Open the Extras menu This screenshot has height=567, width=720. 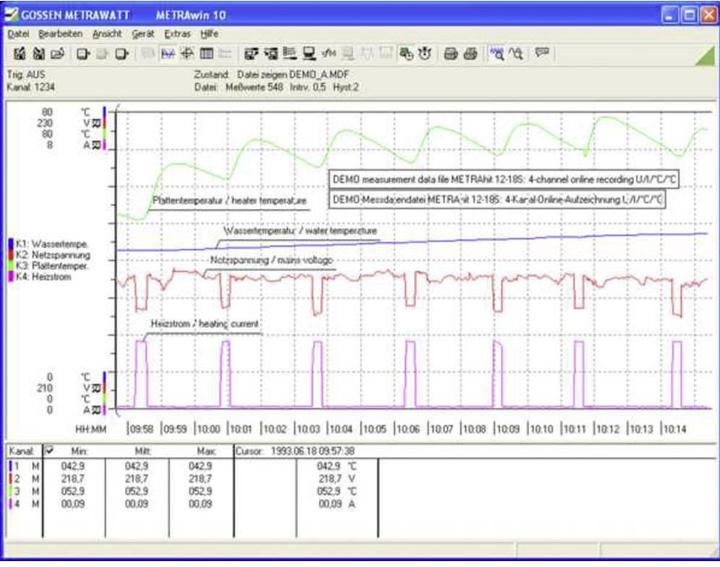point(177,34)
